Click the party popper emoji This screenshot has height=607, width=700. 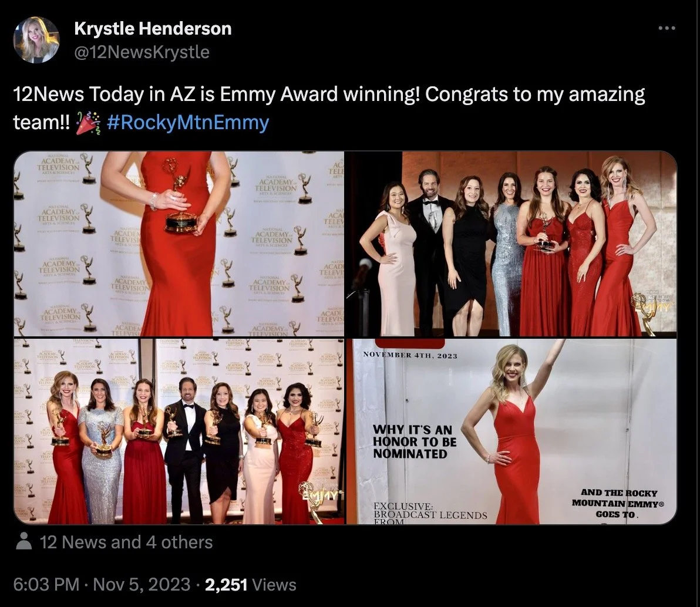pos(89,122)
